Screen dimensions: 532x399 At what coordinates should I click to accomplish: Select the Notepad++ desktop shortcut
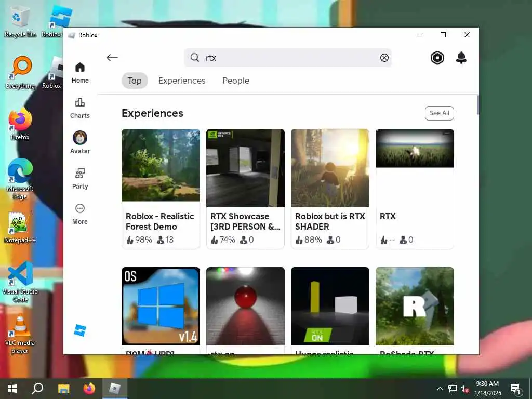tap(20, 227)
